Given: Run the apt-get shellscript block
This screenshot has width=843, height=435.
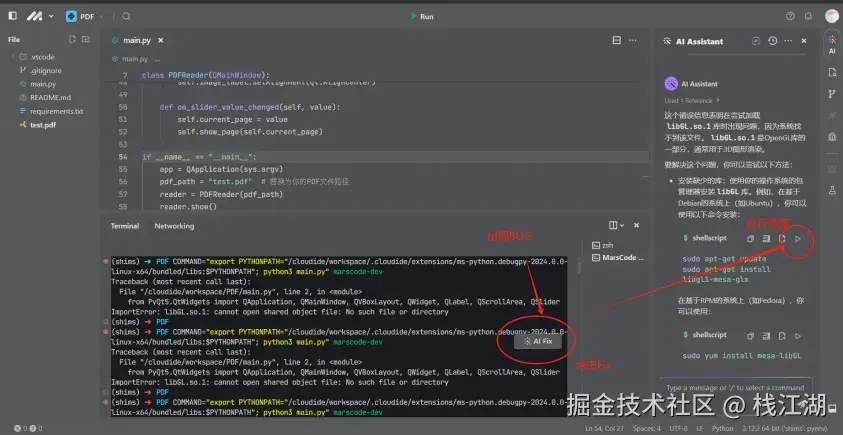Looking at the screenshot, I should [x=798, y=238].
